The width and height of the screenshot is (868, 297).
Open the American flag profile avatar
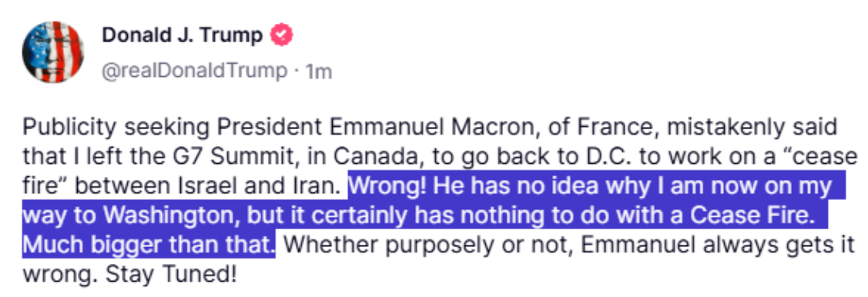tap(53, 52)
